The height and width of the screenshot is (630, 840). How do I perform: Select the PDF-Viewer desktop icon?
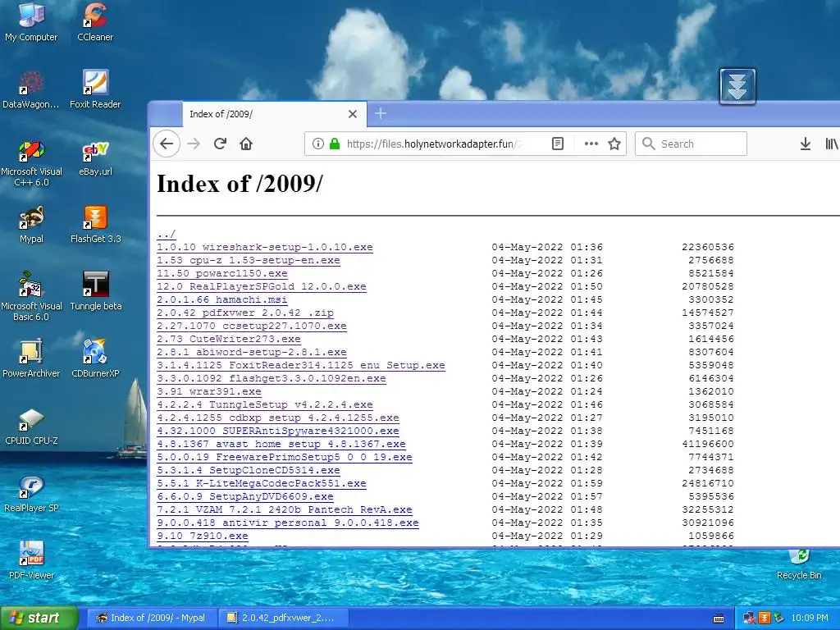click(x=31, y=561)
